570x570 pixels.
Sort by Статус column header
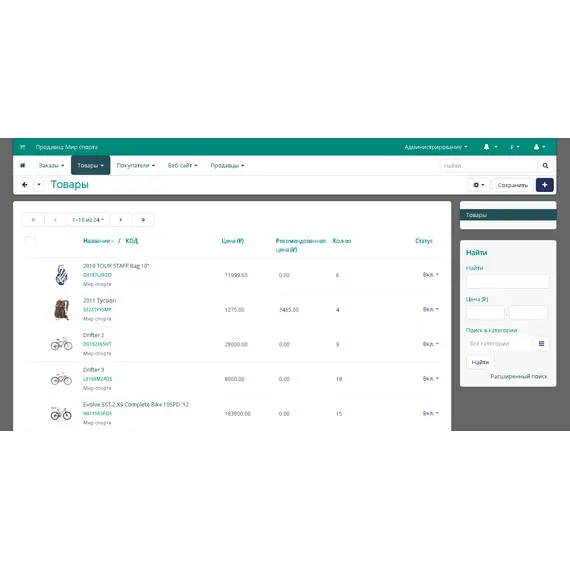[x=424, y=241]
